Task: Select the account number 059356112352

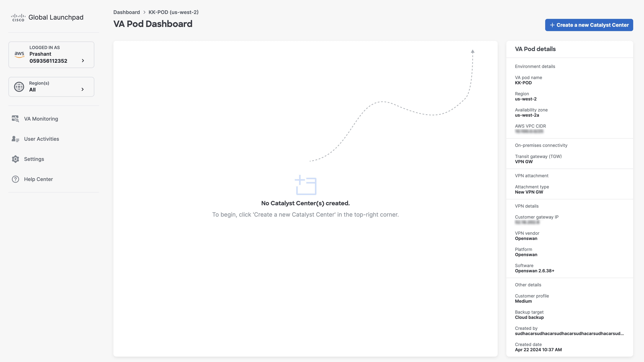Action: click(x=48, y=61)
